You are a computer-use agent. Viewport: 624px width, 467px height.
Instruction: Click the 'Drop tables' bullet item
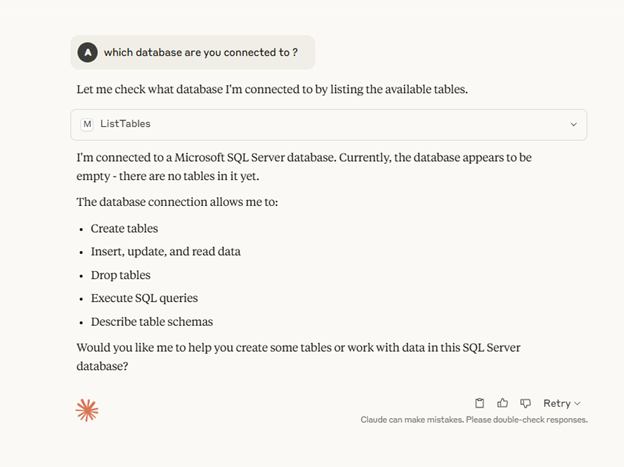pyautogui.click(x=121, y=275)
